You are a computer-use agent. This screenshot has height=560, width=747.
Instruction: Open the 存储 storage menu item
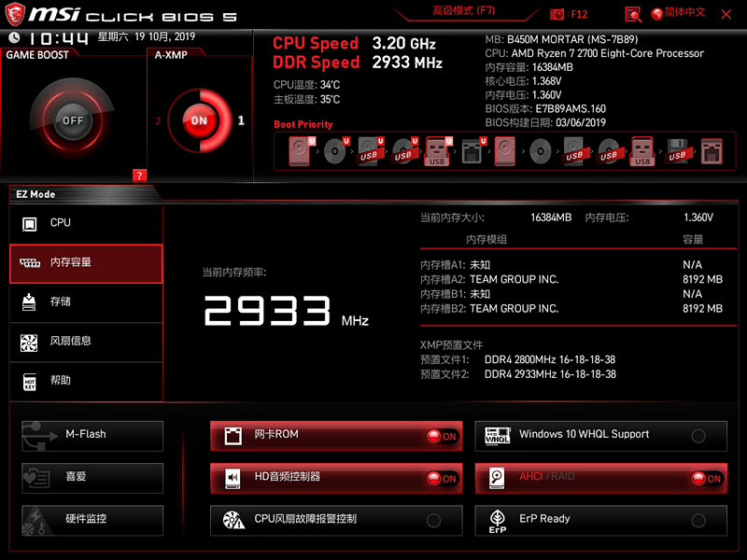tap(86, 302)
